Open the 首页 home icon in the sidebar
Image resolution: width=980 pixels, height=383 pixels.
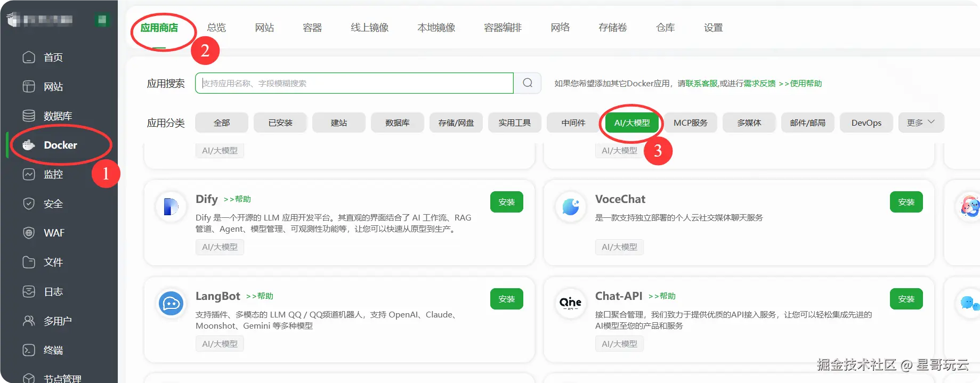pyautogui.click(x=29, y=57)
